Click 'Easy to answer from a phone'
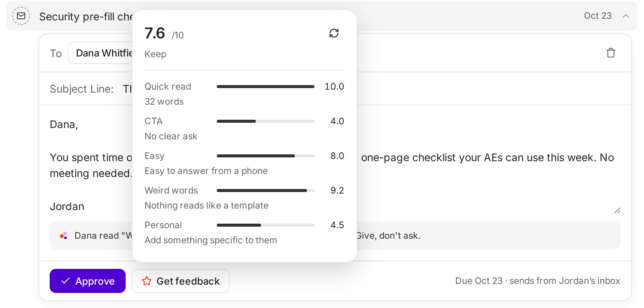This screenshot has width=644, height=308. [206, 171]
